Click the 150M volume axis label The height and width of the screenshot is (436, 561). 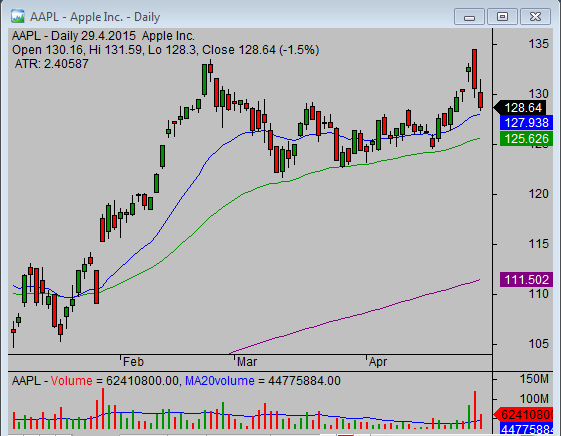(534, 379)
